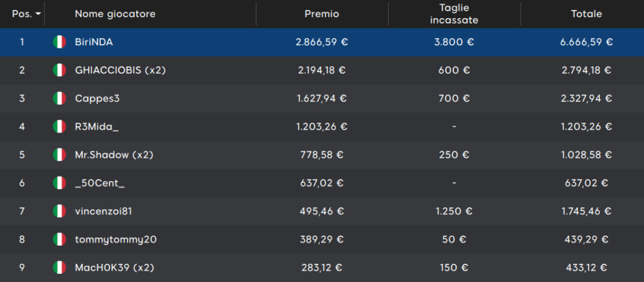Image resolution: width=644 pixels, height=282 pixels.
Task: Sort table by Premio column header
Action: 321,14
